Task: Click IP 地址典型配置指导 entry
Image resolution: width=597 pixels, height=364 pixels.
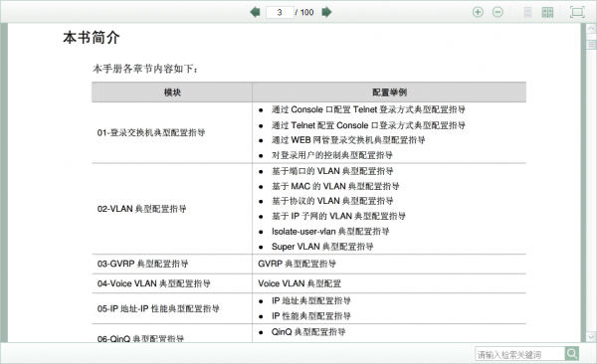Action: click(x=310, y=300)
